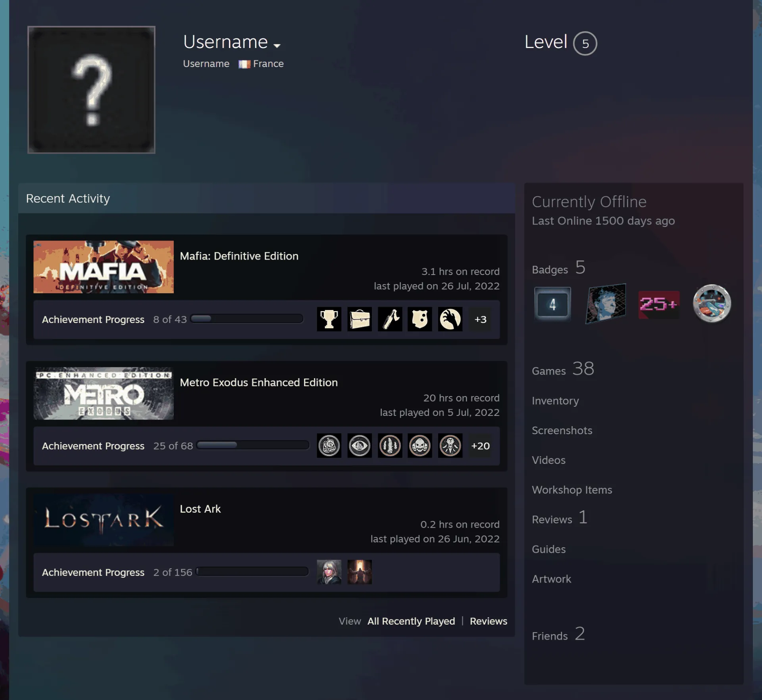Click the Years of Service 4 badge

pyautogui.click(x=552, y=304)
